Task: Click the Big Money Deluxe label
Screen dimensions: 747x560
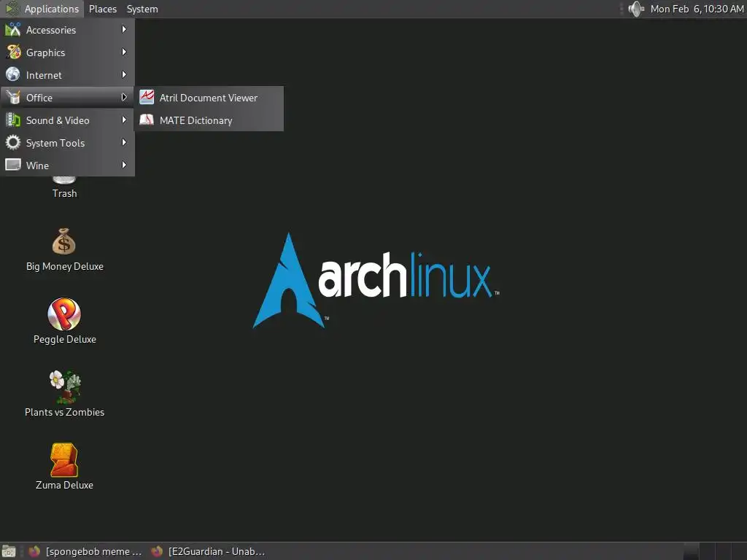Action: click(65, 266)
